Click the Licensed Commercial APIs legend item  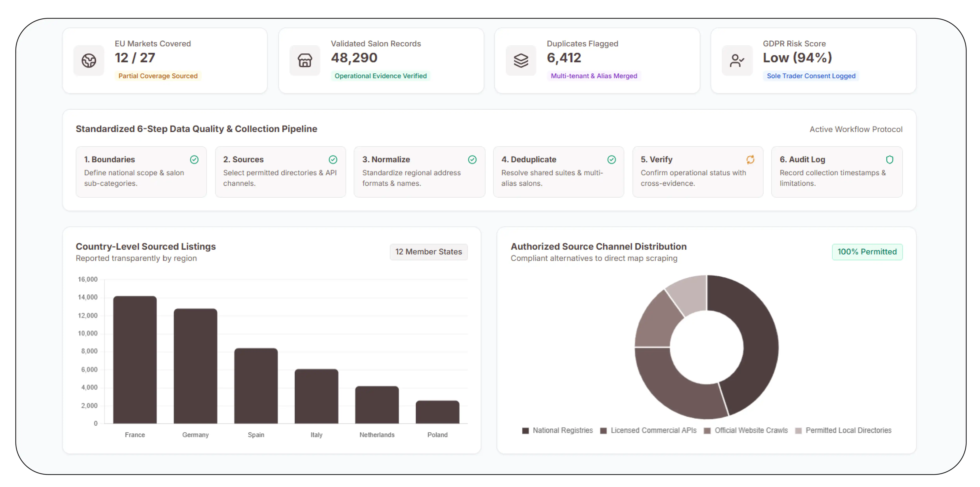[x=648, y=430]
